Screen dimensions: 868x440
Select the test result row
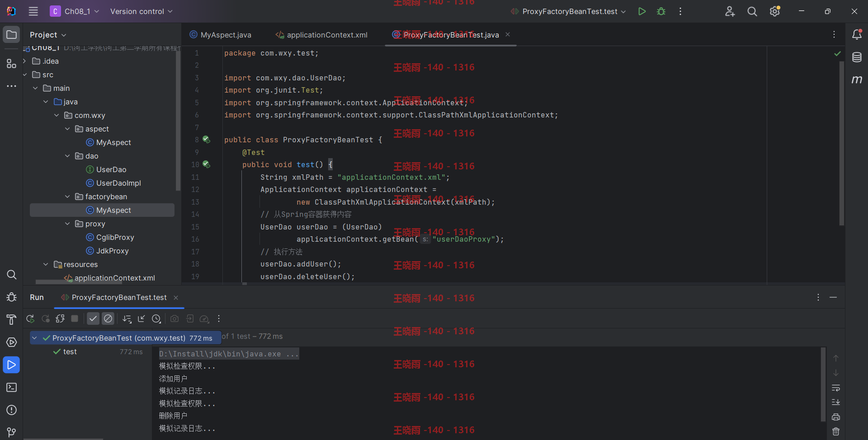[90, 351]
